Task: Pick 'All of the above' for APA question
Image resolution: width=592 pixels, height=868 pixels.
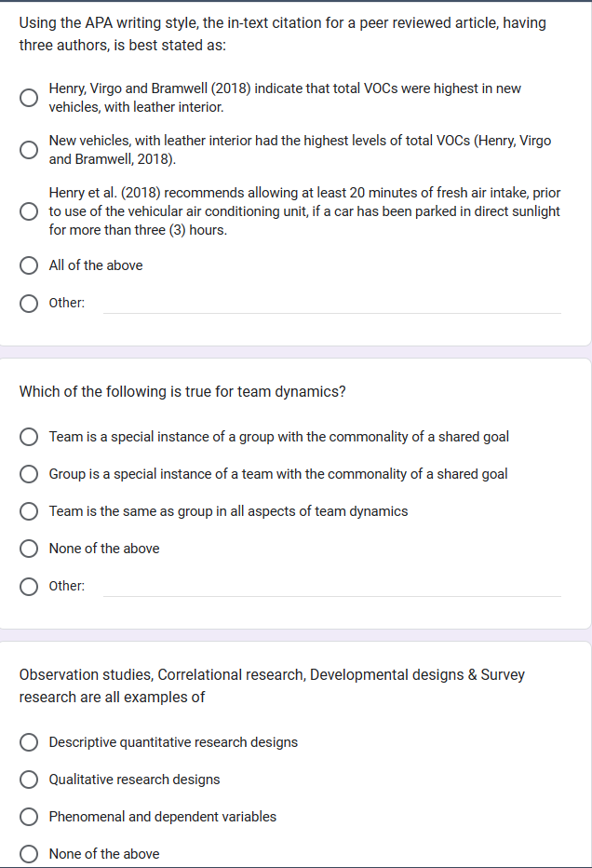Action: (x=29, y=265)
